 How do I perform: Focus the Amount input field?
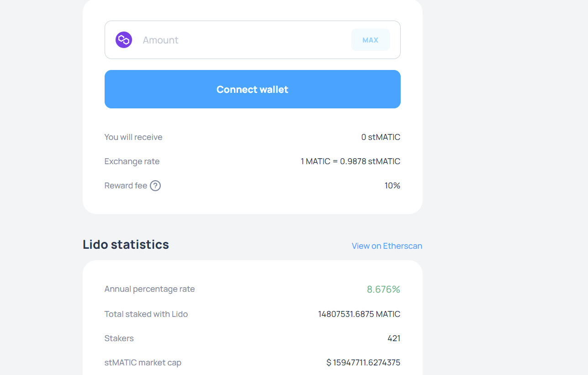[x=242, y=40]
